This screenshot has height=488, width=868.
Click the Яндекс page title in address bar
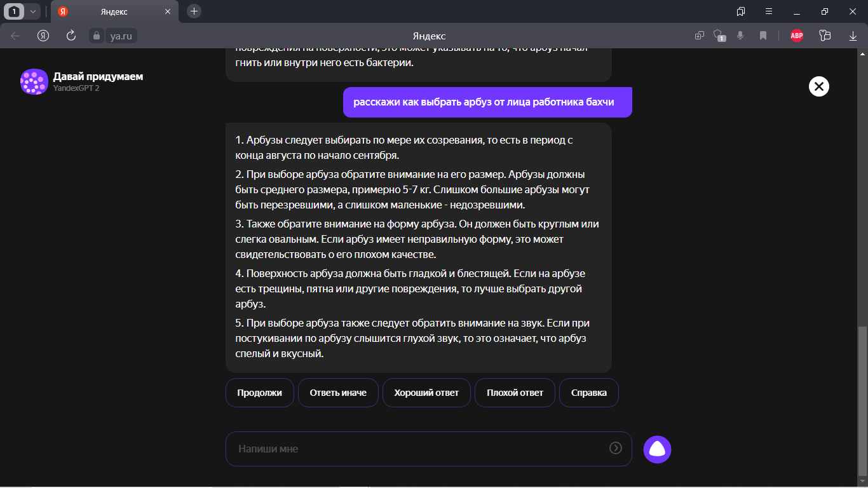pos(429,36)
